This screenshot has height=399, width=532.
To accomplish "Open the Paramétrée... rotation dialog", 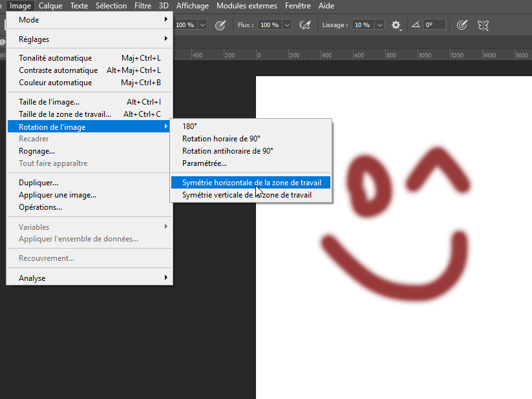I will (204, 163).
